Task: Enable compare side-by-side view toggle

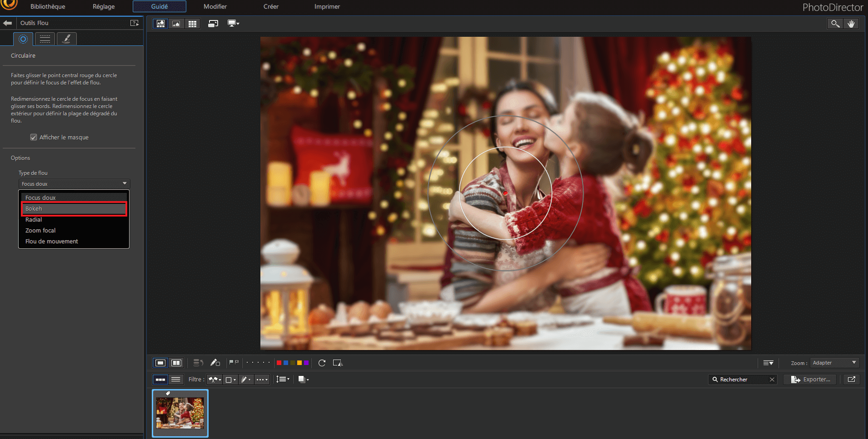Action: pyautogui.click(x=176, y=363)
